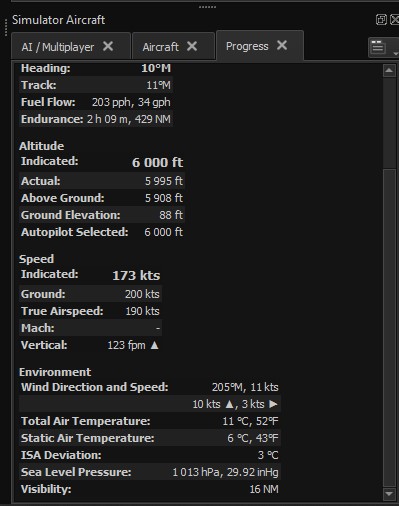The width and height of the screenshot is (399, 506).
Task: Close the Progress tab
Action: 282,45
